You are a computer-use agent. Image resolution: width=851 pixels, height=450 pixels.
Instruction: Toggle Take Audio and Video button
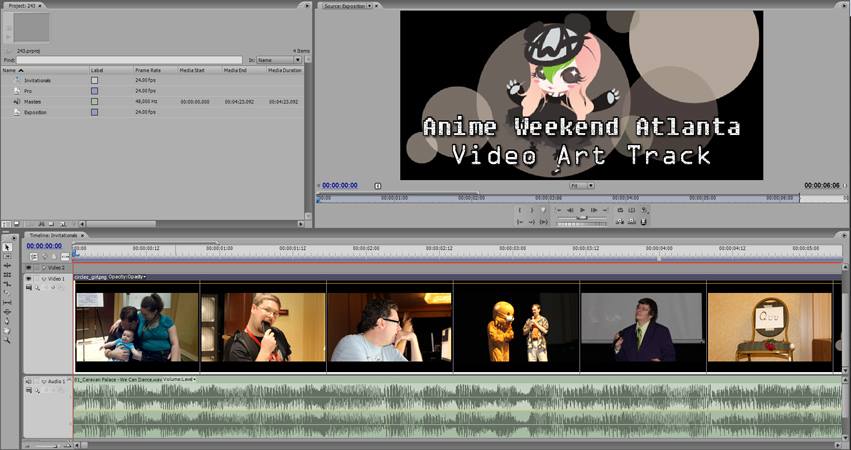coord(644,221)
